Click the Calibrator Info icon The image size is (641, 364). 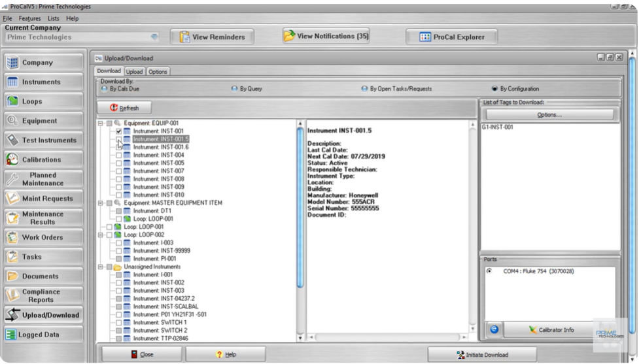532,329
